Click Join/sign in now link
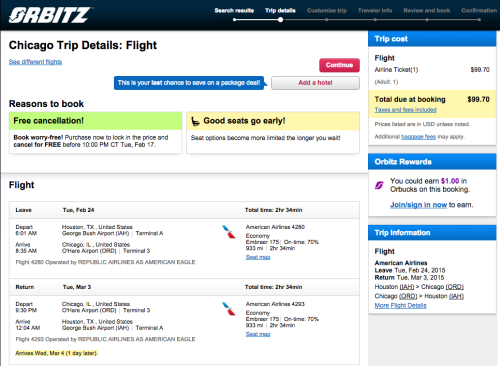Image resolution: width=500 pixels, height=366 pixels. pyautogui.click(x=418, y=205)
